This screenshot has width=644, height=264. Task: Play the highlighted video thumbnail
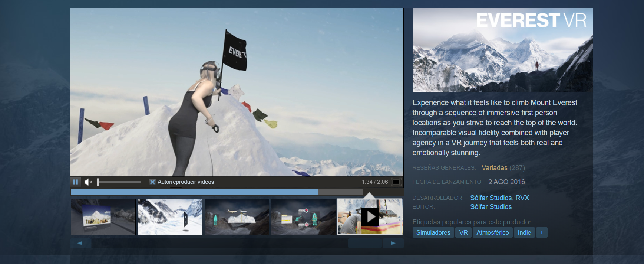[x=370, y=217]
